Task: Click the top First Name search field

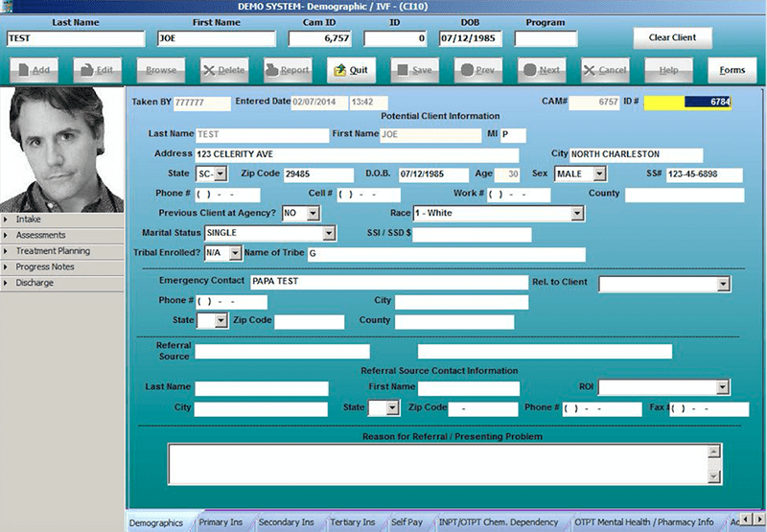Action: tap(217, 38)
